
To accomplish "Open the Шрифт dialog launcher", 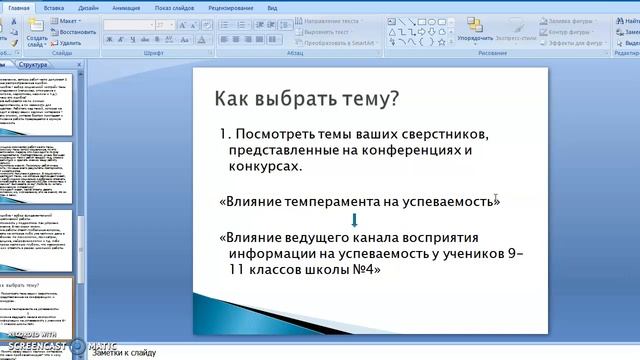I will click(211, 53).
